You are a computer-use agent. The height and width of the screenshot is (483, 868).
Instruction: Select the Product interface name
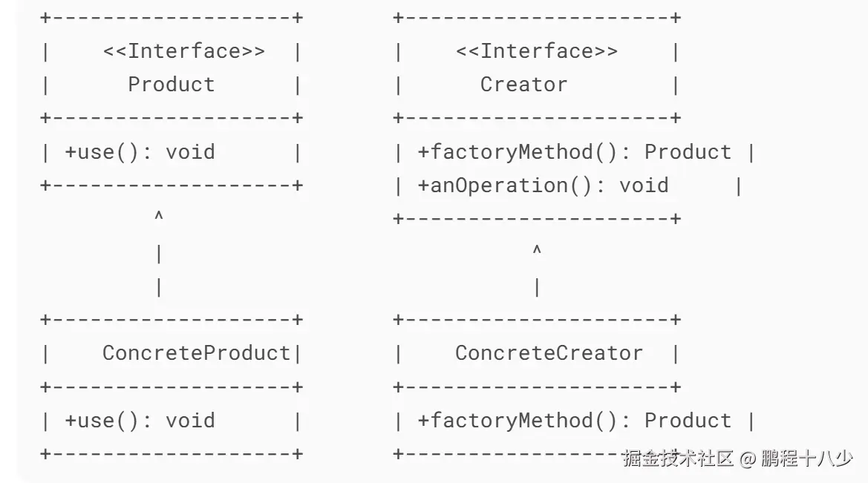click(x=172, y=85)
